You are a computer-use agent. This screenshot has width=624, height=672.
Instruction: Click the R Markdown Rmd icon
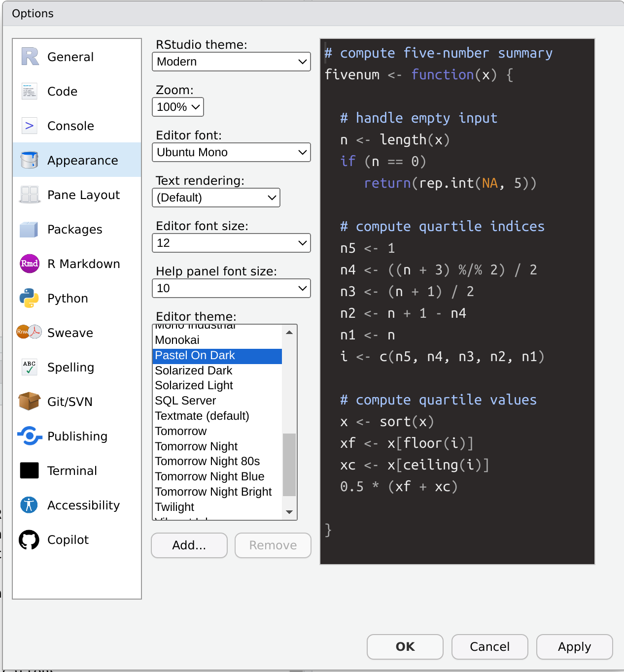tap(29, 264)
